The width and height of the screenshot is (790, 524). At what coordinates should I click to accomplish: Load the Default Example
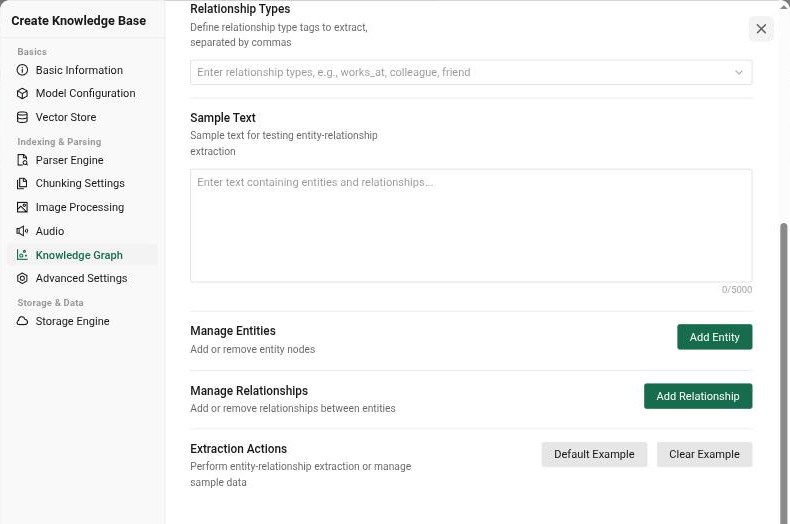pos(594,454)
